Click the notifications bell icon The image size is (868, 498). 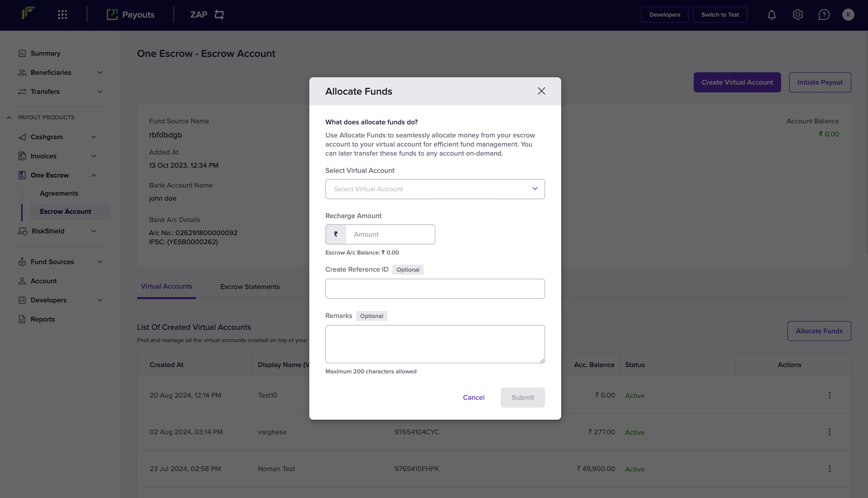click(x=772, y=15)
